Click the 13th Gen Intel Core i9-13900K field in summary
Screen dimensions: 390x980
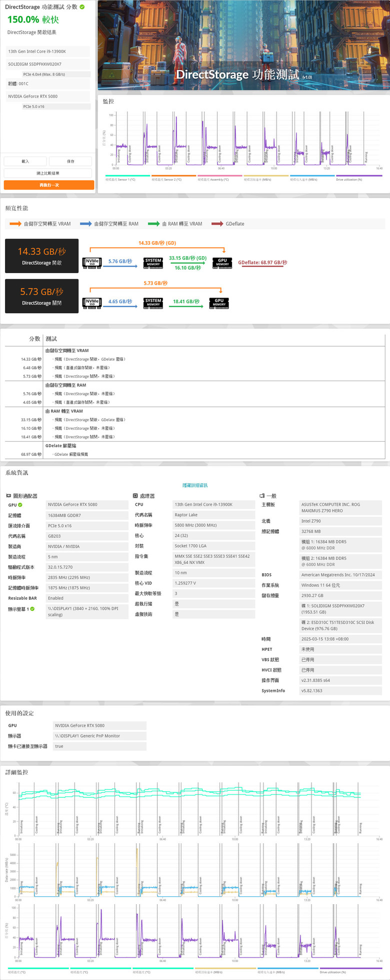pyautogui.click(x=48, y=52)
